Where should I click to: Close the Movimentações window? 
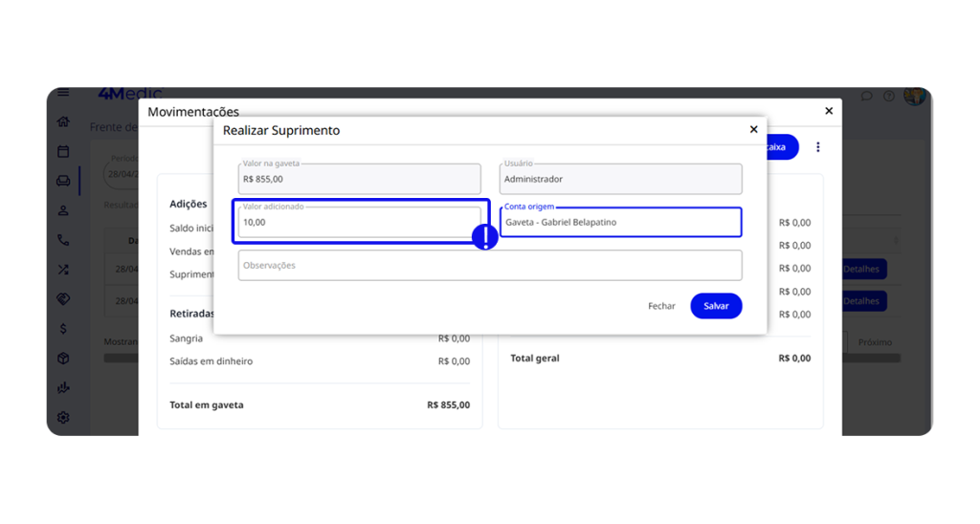[x=829, y=111]
